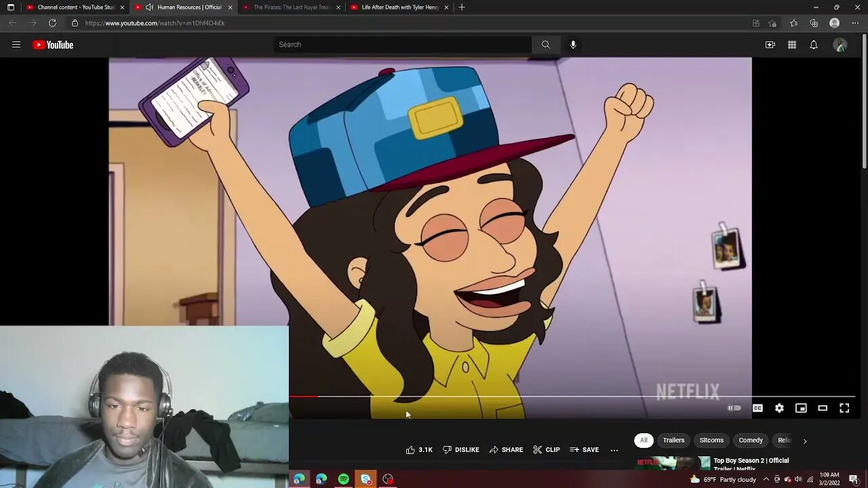Screen dimensions: 868x488
Task: Switch the player to theater mode
Action: (x=823, y=408)
